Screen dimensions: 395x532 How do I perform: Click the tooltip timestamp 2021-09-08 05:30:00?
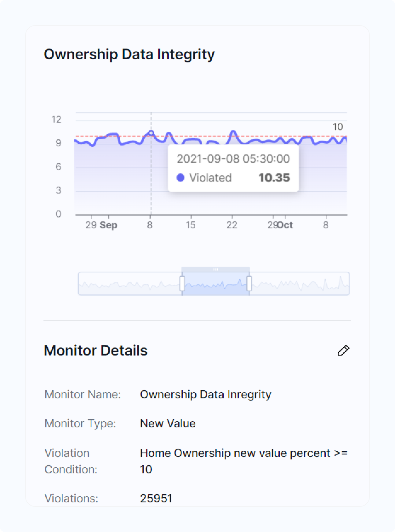pos(233,159)
